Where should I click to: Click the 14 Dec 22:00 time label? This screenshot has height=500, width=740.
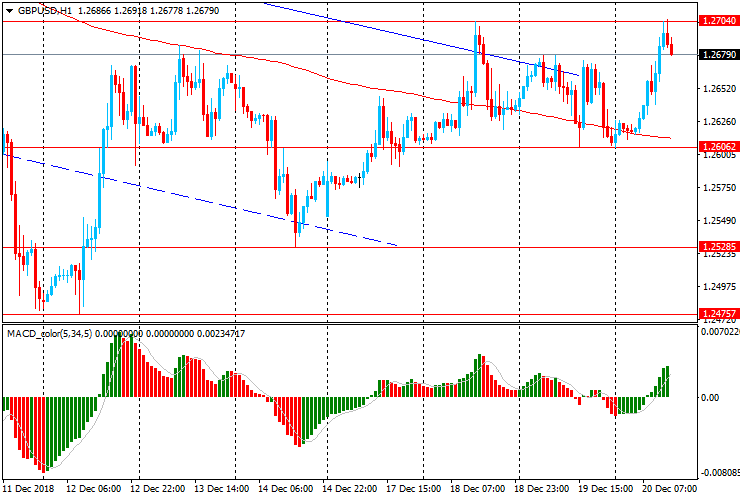pyautogui.click(x=350, y=489)
